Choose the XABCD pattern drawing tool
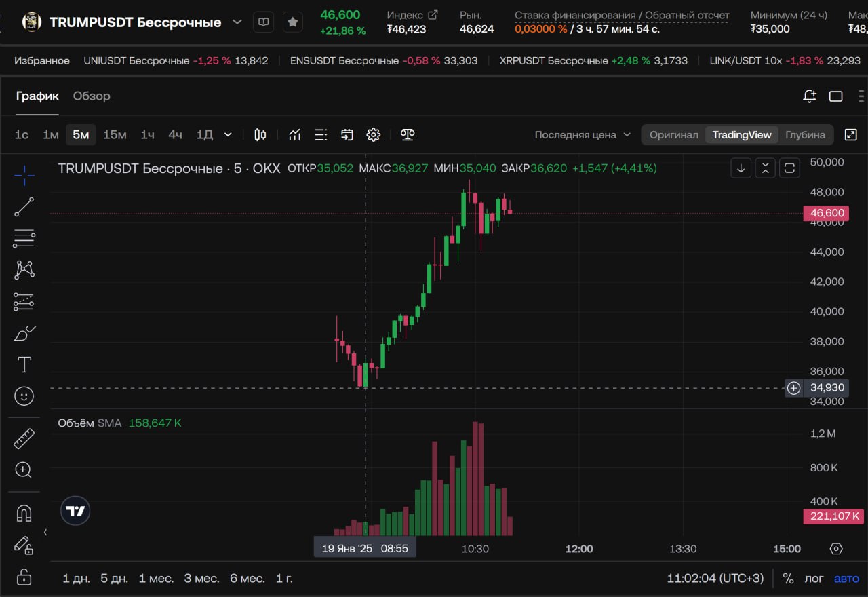 tap(24, 270)
